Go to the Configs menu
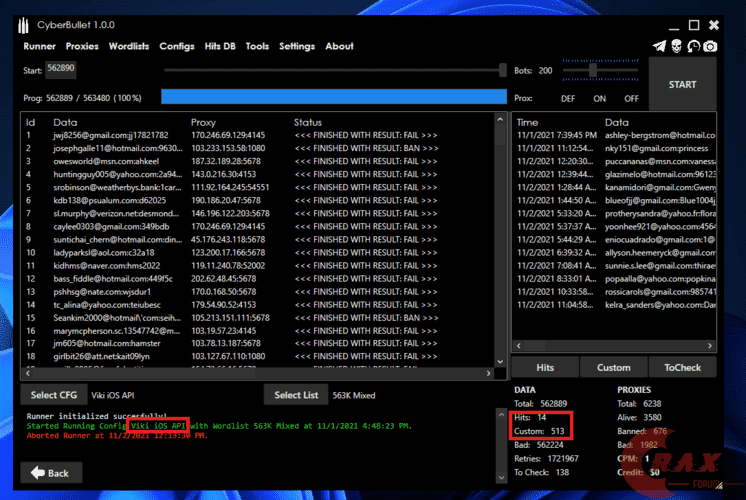Viewport: 746px width, 500px height. 176,46
